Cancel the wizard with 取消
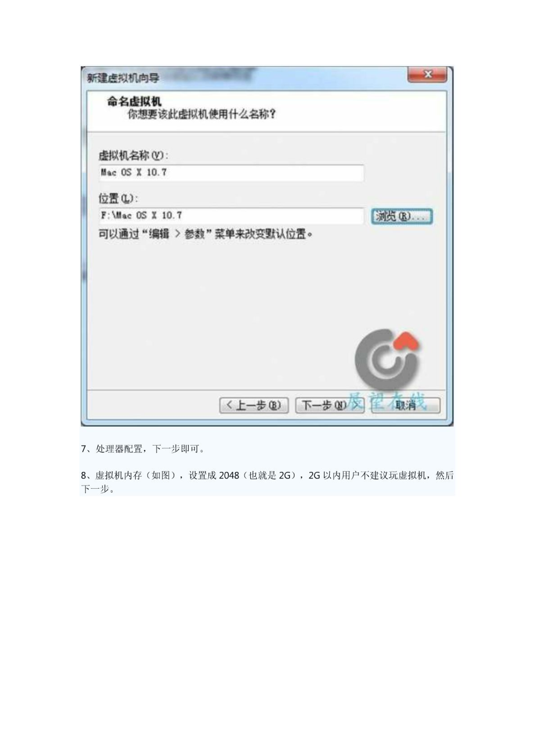535x756 pixels. [x=406, y=405]
